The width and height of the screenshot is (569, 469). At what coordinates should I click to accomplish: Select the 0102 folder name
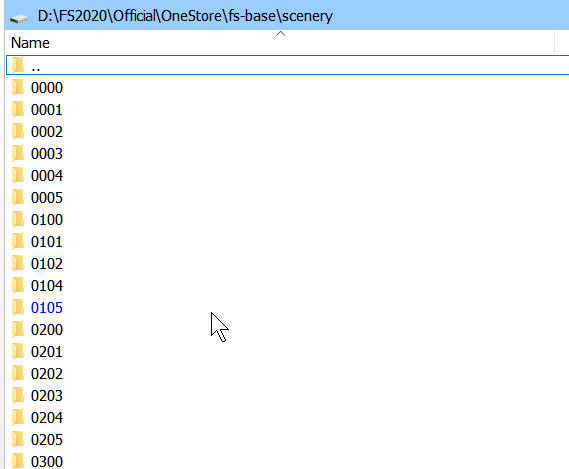47,264
